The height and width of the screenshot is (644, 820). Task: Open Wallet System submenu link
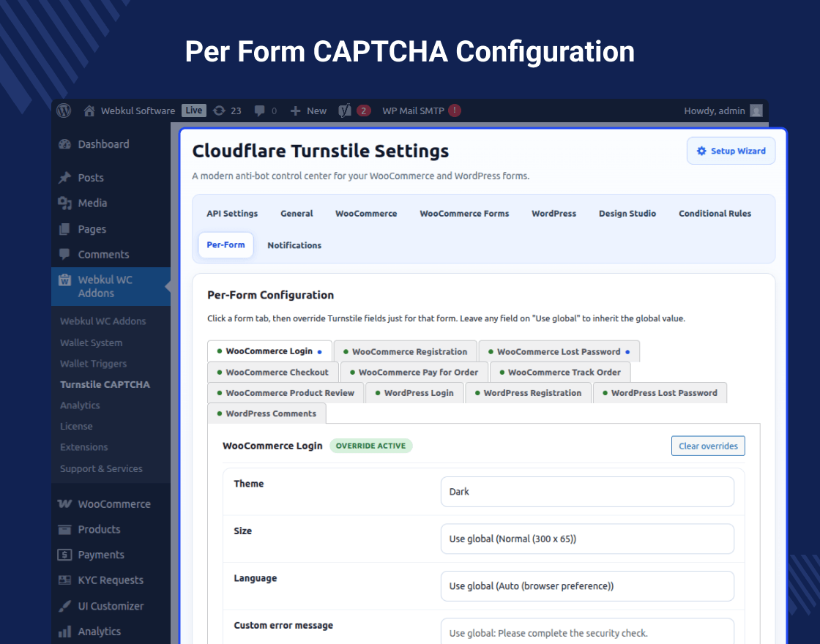[x=92, y=343]
